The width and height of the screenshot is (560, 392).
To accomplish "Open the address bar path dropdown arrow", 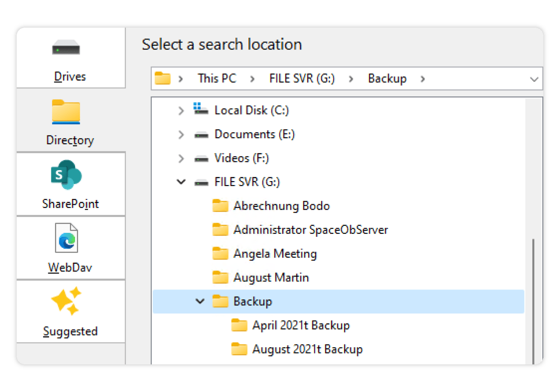I will click(x=534, y=79).
